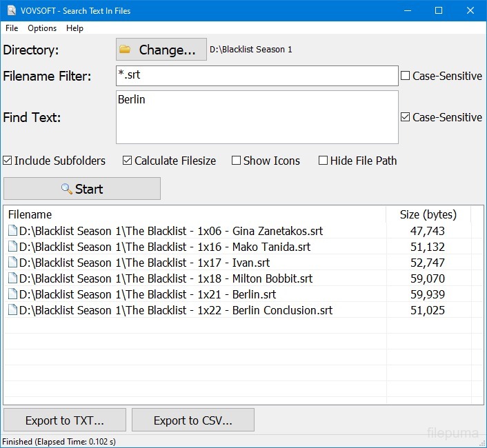Click file icon beside Gina Zanetakos.srt result
The width and height of the screenshot is (487, 448).
[x=13, y=232]
